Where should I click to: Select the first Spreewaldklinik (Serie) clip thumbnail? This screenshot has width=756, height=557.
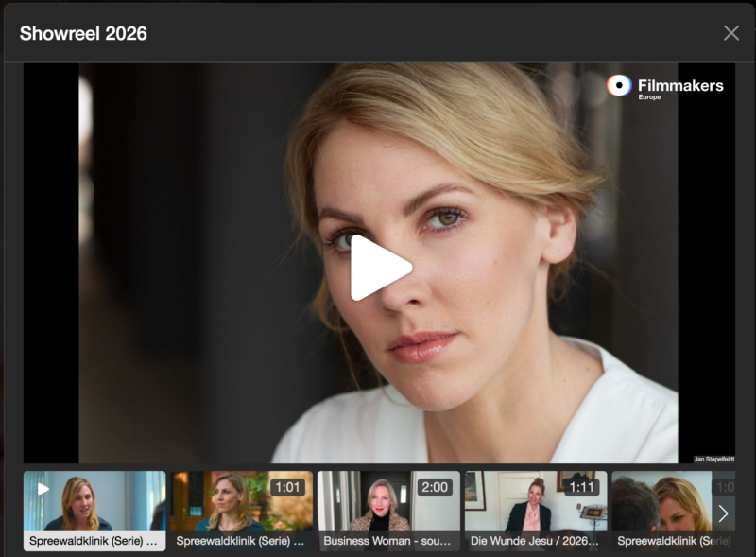(94, 511)
